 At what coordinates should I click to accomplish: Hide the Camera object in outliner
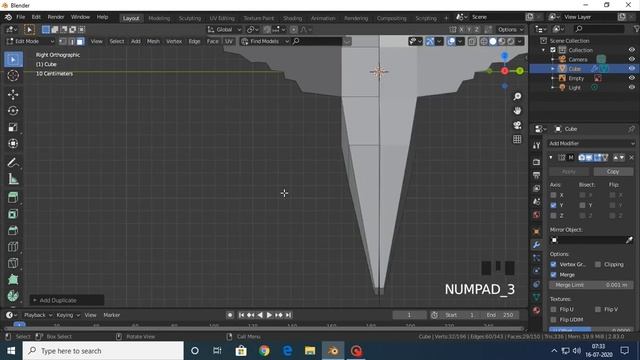(631, 59)
